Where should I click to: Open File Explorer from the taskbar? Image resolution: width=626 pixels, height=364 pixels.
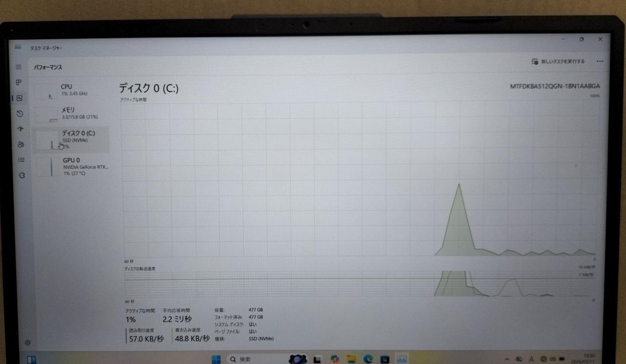click(x=351, y=360)
